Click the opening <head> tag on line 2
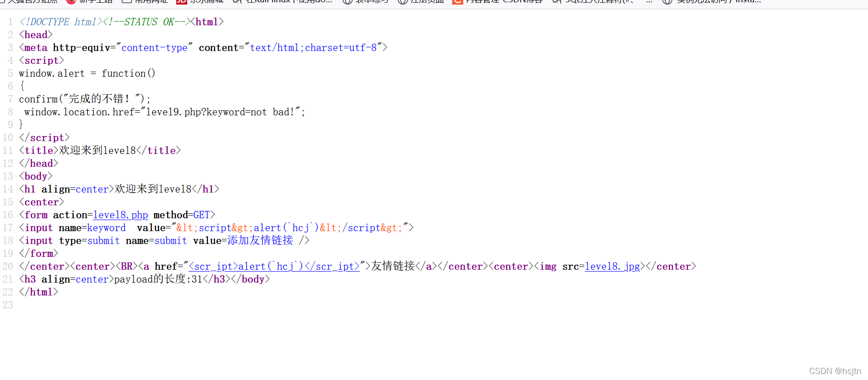Image resolution: width=868 pixels, height=380 pixels. [36, 35]
